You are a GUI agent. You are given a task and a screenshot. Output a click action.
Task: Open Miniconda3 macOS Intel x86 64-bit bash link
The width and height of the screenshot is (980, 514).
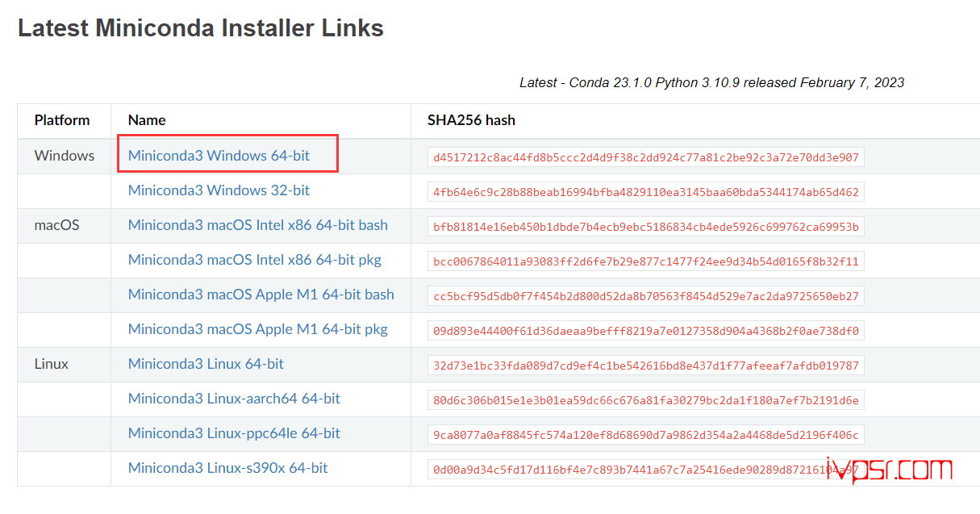pyautogui.click(x=258, y=225)
